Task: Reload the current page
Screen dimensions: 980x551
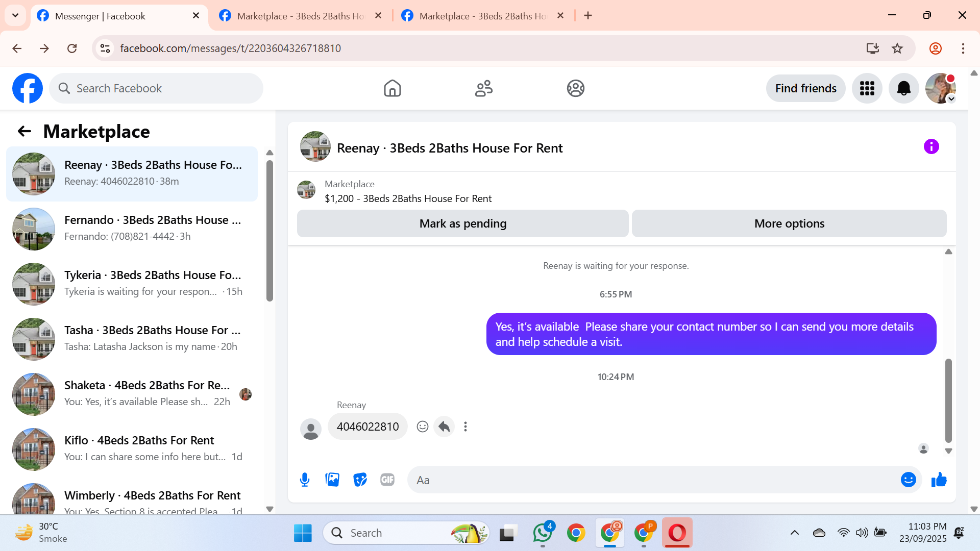Action: (72, 48)
